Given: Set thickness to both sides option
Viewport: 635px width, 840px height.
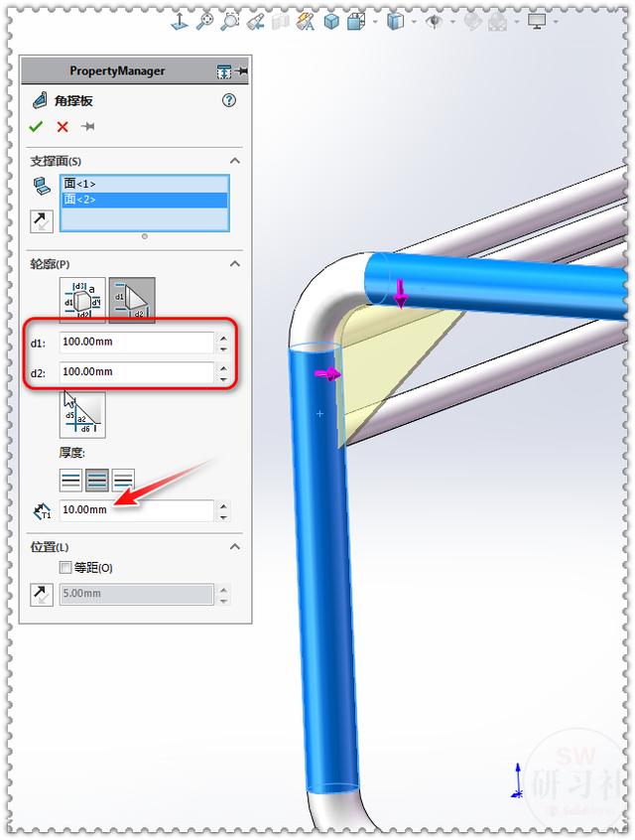Looking at the screenshot, I should pos(97,480).
